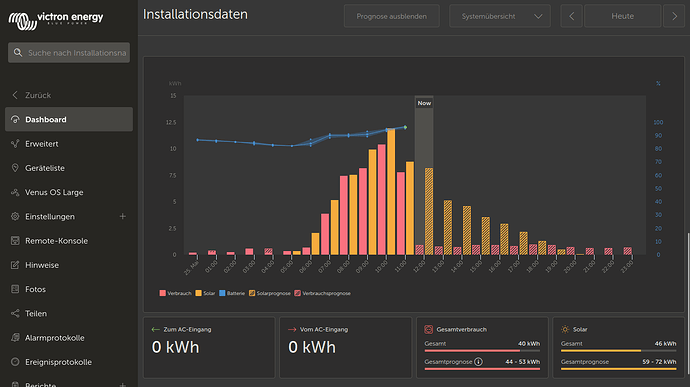Screen dimensions: 690x387
Task: Go to previous day with left arrow
Action: click(x=571, y=16)
